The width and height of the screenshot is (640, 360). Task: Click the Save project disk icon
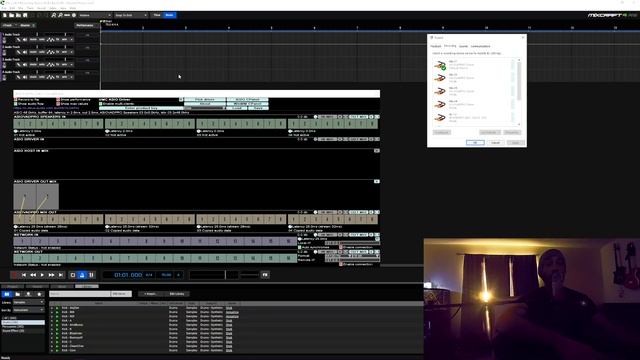click(25, 15)
